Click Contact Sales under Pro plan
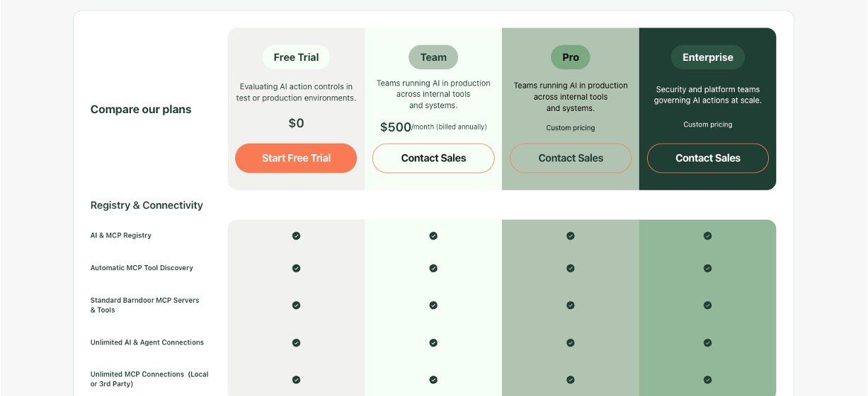 tap(571, 158)
